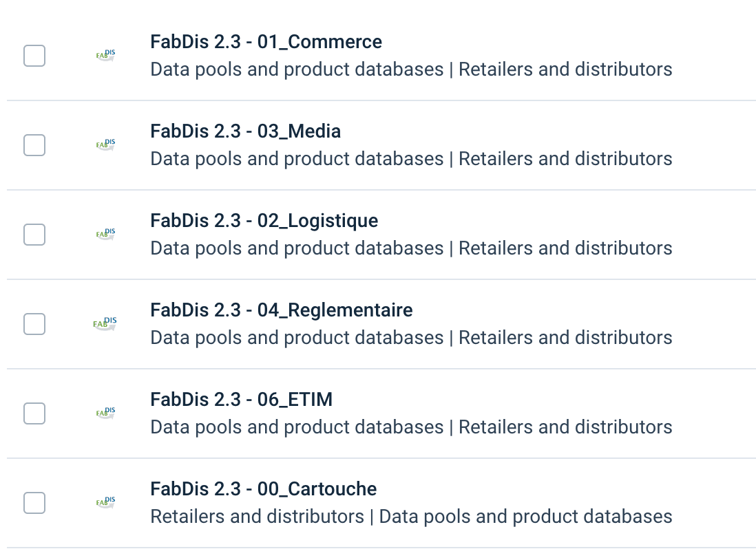756x549 pixels.
Task: Select the 03_Media row checkbox
Action: point(34,145)
